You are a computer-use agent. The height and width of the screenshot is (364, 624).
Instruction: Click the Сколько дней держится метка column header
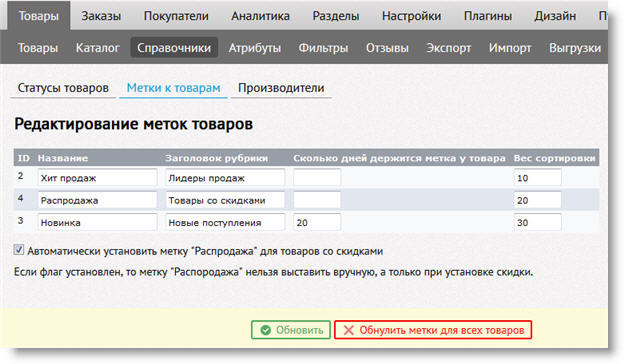click(400, 158)
